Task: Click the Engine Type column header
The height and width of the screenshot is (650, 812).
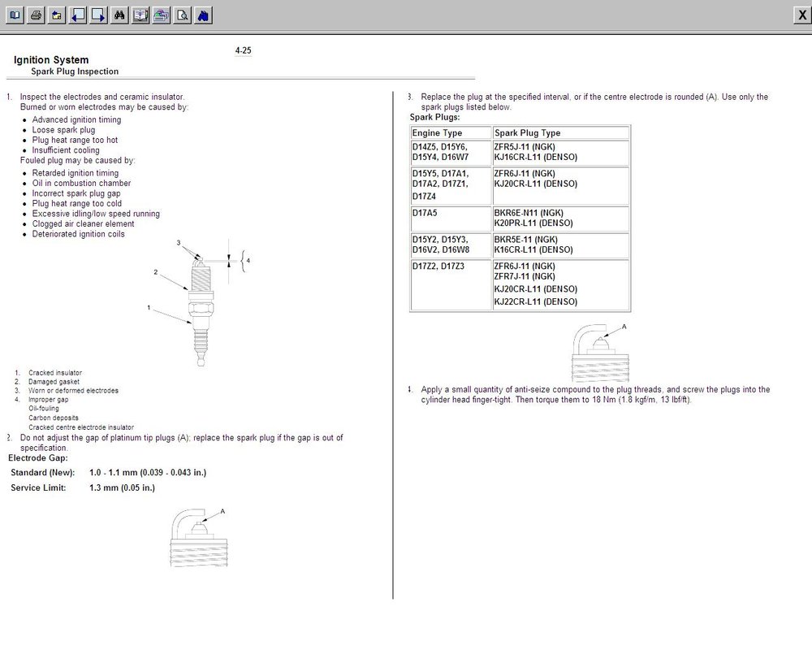Action: pyautogui.click(x=451, y=132)
